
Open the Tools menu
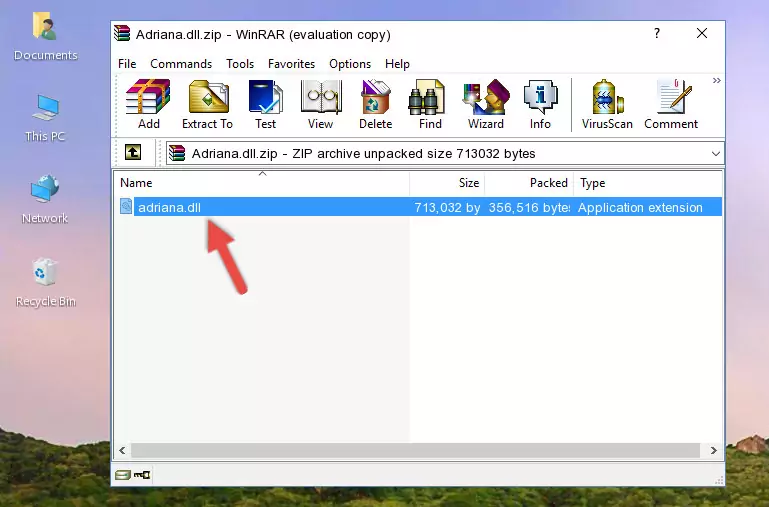click(240, 64)
